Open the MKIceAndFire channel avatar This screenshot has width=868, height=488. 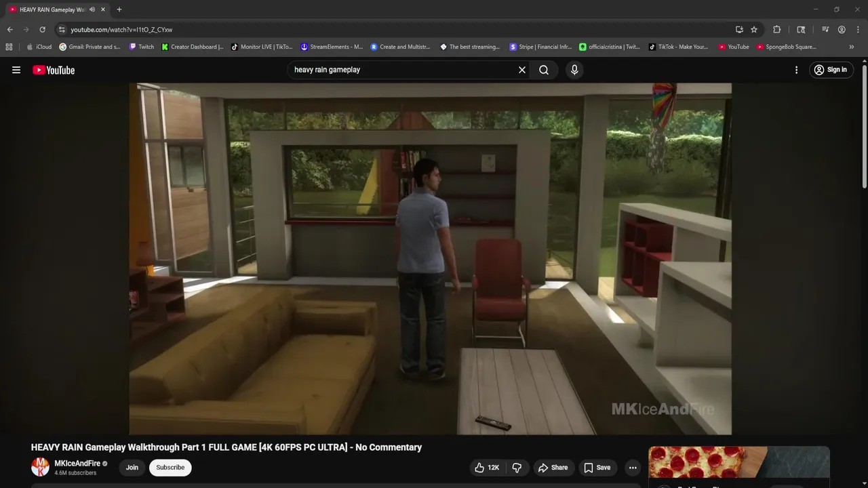click(x=41, y=467)
